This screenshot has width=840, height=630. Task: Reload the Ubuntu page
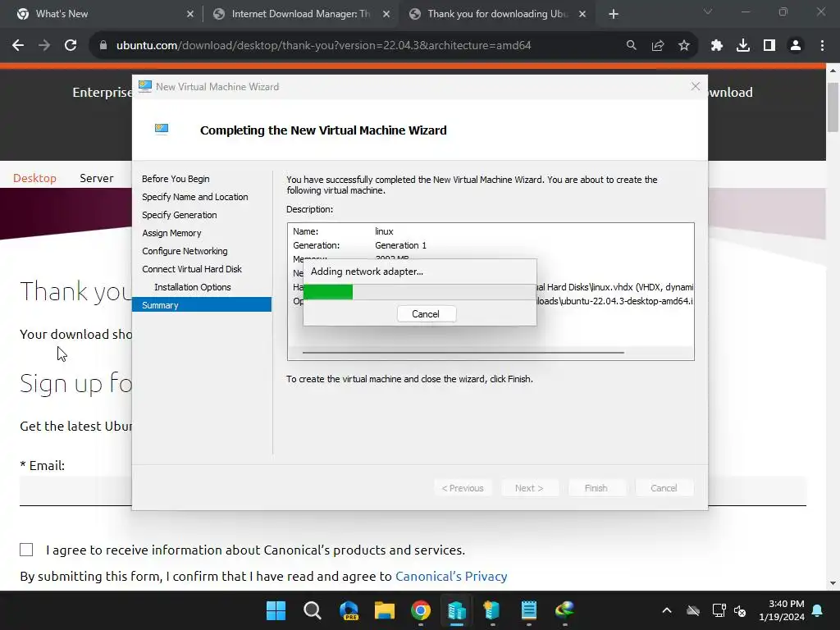click(x=71, y=46)
